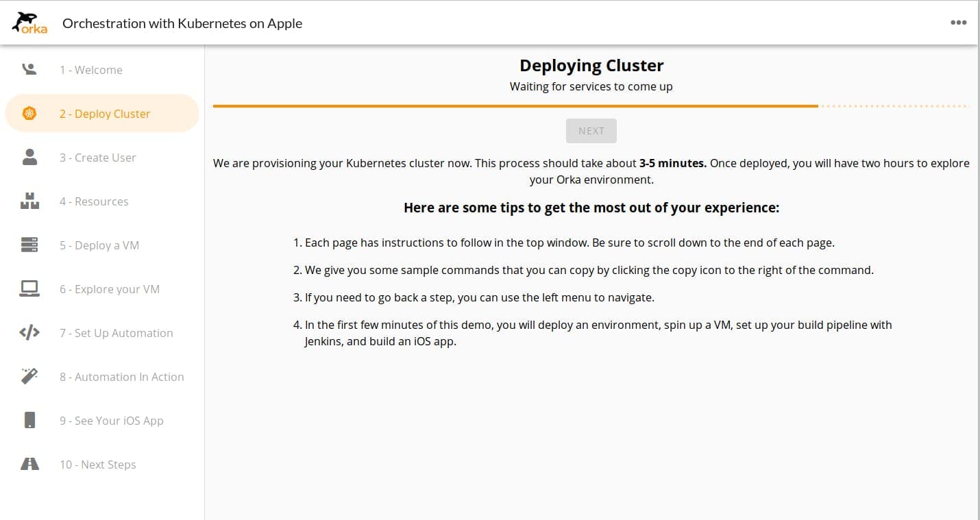Click the person icon next to Create User
This screenshot has height=520, width=980.
click(x=28, y=157)
